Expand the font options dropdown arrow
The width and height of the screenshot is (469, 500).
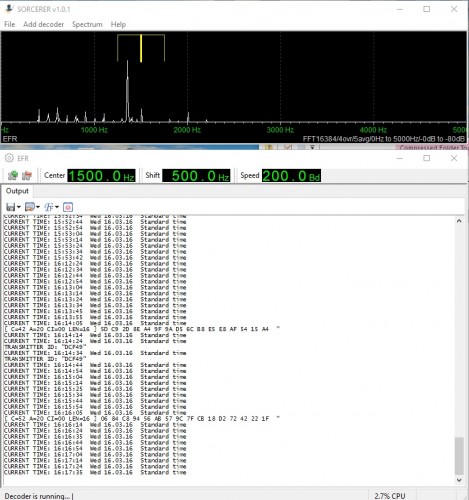pos(57,207)
